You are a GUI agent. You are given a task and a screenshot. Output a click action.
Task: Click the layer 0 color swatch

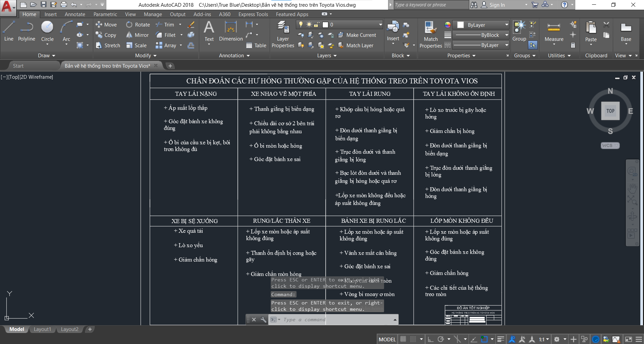[x=325, y=24]
